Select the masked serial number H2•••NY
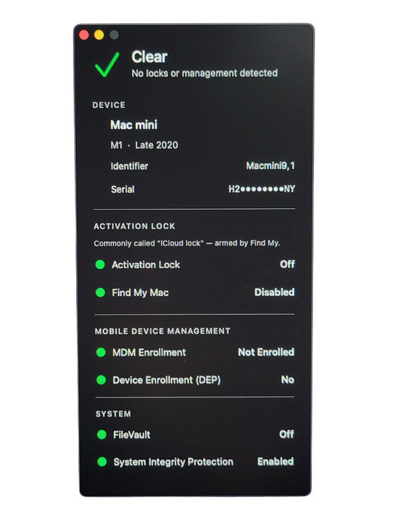The image size is (399, 532). (x=261, y=189)
